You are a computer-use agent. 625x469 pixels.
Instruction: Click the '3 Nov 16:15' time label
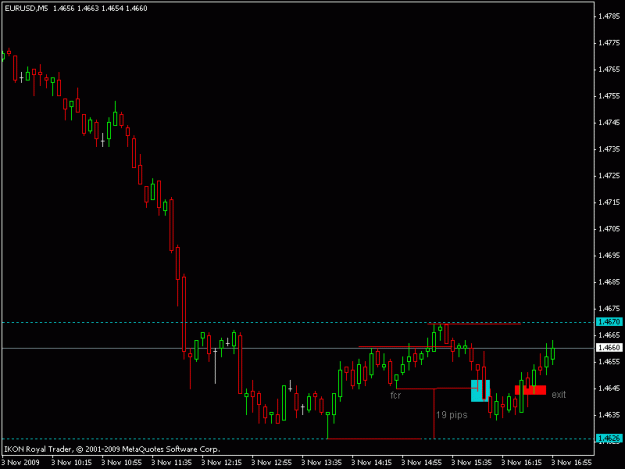(x=521, y=463)
